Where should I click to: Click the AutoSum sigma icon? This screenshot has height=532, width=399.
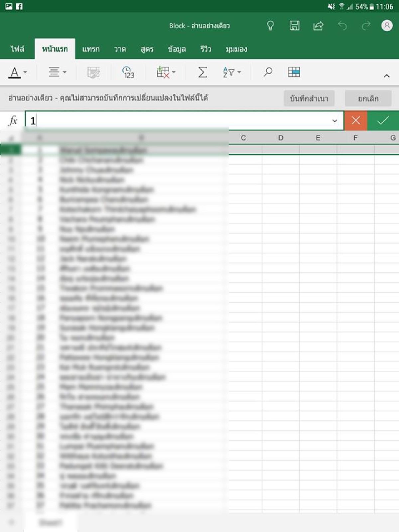[x=202, y=72]
